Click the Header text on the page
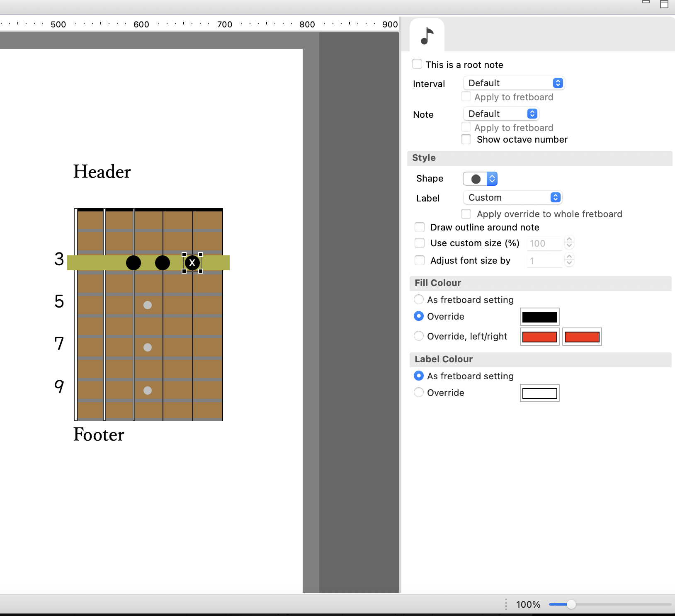The width and height of the screenshot is (675, 616). click(x=102, y=172)
